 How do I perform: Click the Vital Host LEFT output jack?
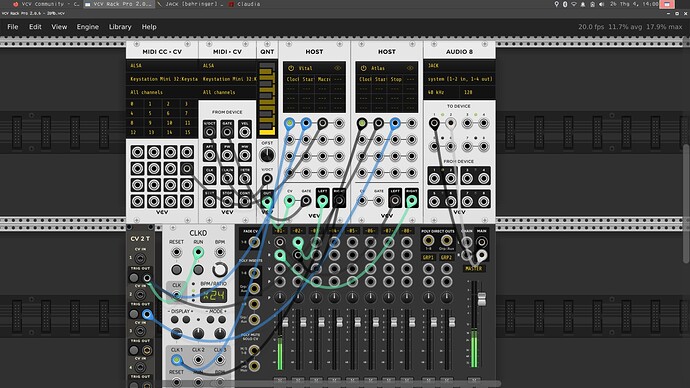(x=323, y=201)
